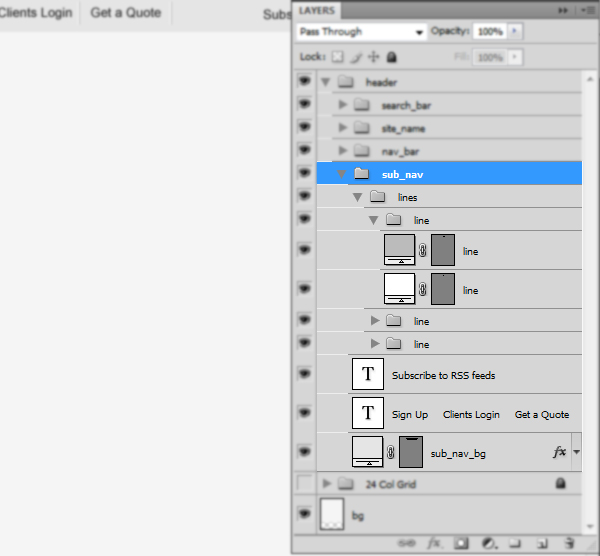Click white fill thumbnail of line layer
The image size is (600, 556).
coord(399,289)
